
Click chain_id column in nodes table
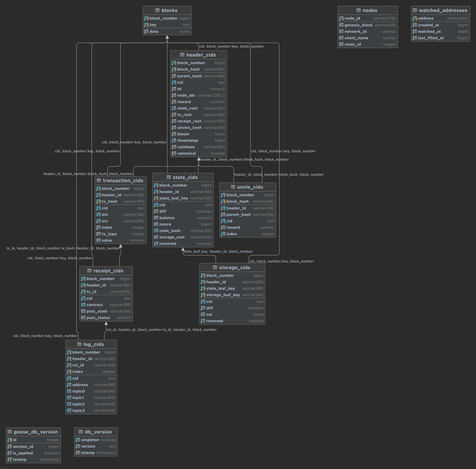coord(367,44)
